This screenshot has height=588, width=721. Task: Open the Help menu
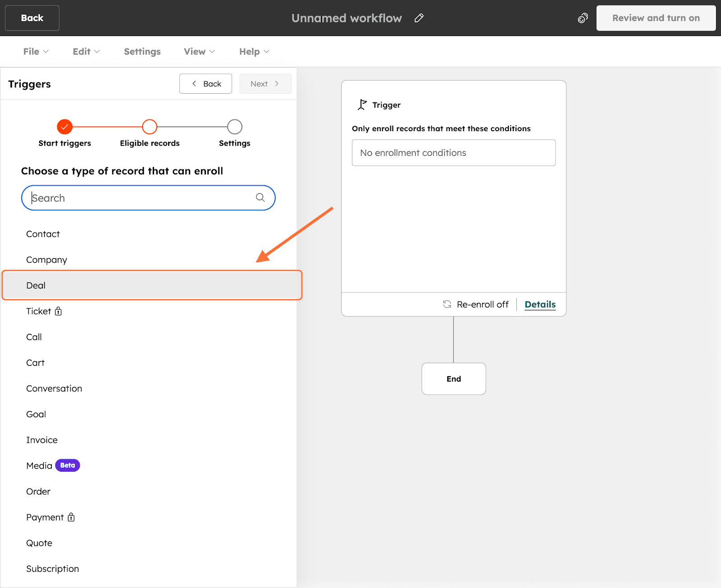coord(254,51)
